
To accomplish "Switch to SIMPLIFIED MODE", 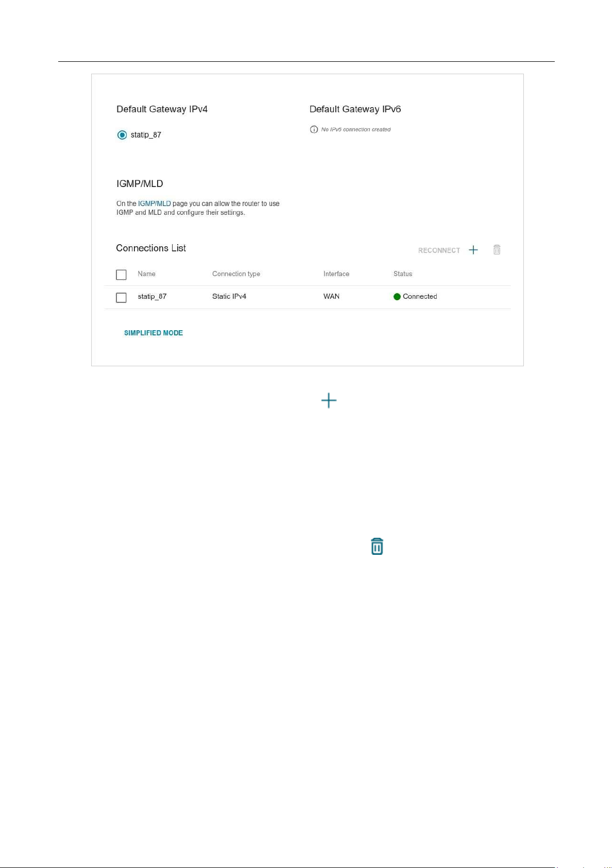I will click(x=153, y=333).
